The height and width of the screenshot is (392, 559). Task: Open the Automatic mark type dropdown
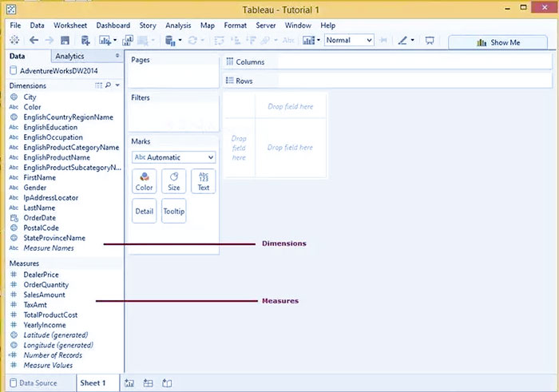coord(173,157)
